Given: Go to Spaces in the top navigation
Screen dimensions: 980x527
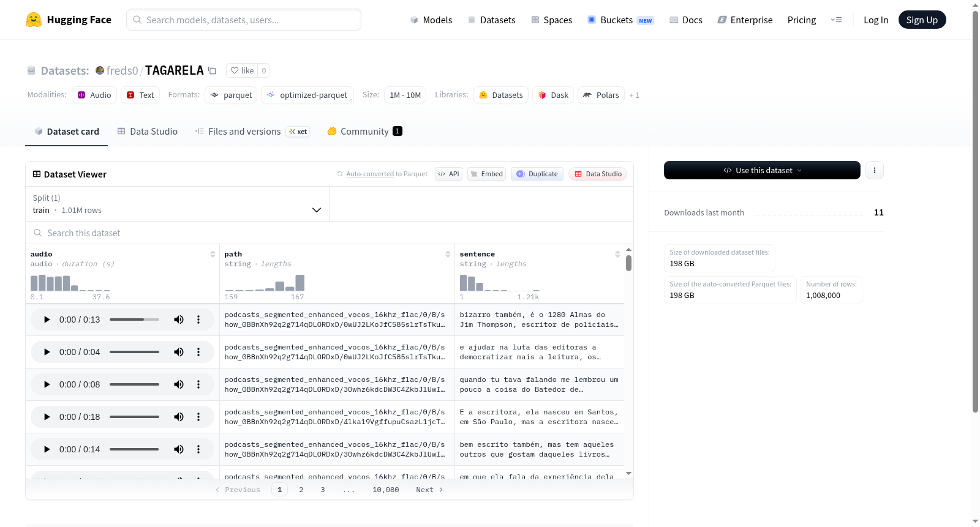Looking at the screenshot, I should [x=552, y=20].
